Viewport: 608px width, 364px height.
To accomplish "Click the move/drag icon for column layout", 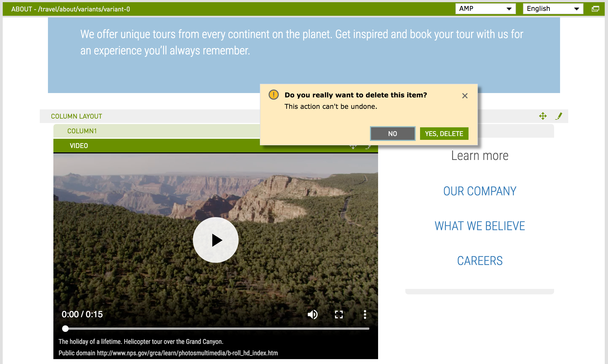I will pos(543,116).
